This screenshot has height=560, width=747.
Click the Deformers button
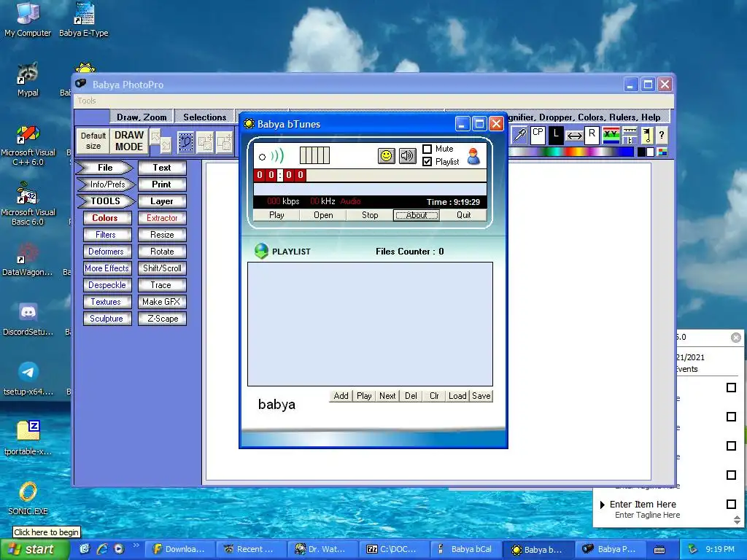107,252
